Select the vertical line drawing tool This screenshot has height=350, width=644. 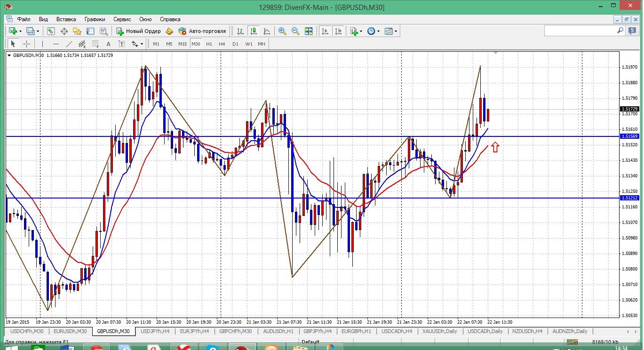click(x=43, y=44)
